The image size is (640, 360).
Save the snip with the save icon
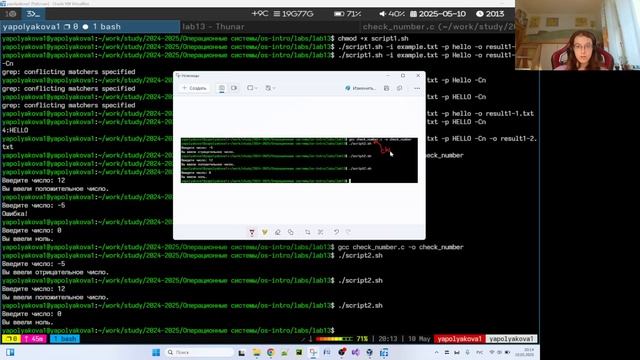pyautogui.click(x=387, y=88)
